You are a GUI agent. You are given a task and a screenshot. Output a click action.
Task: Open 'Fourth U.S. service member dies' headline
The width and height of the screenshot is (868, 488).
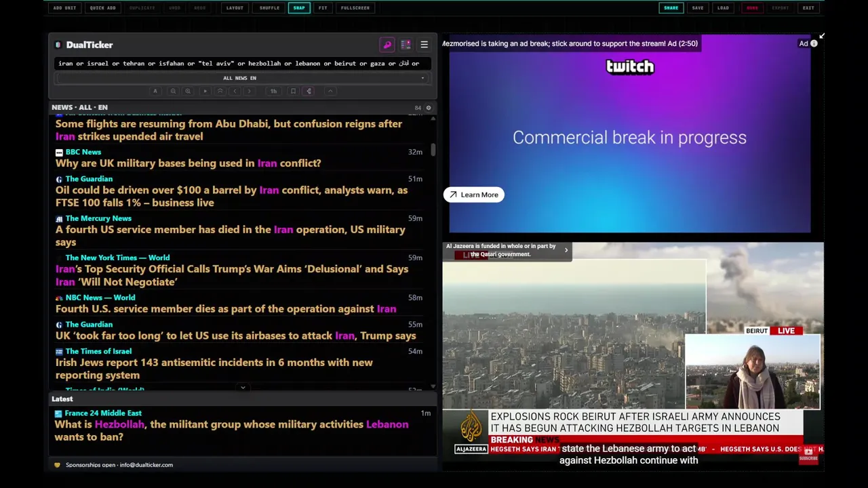pos(225,309)
